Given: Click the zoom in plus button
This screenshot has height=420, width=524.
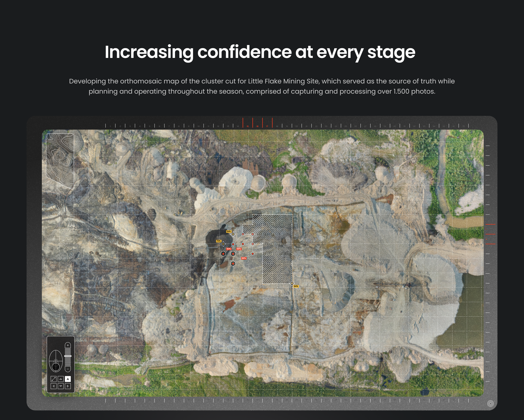Looking at the screenshot, I should 68,345.
